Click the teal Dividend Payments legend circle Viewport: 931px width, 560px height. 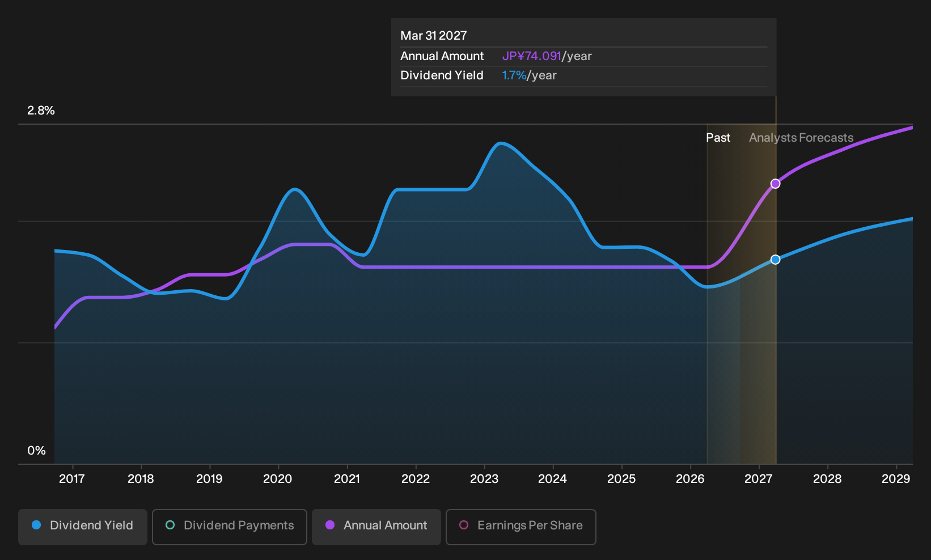click(170, 525)
